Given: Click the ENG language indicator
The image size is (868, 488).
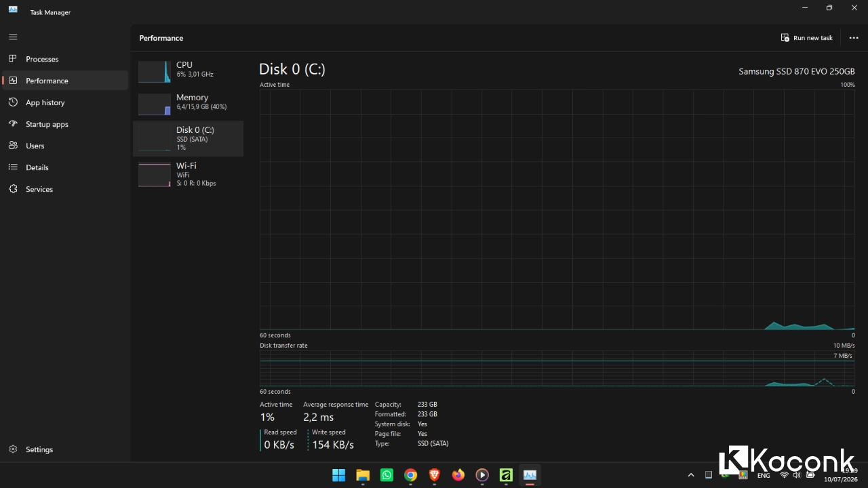Looking at the screenshot, I should [764, 476].
